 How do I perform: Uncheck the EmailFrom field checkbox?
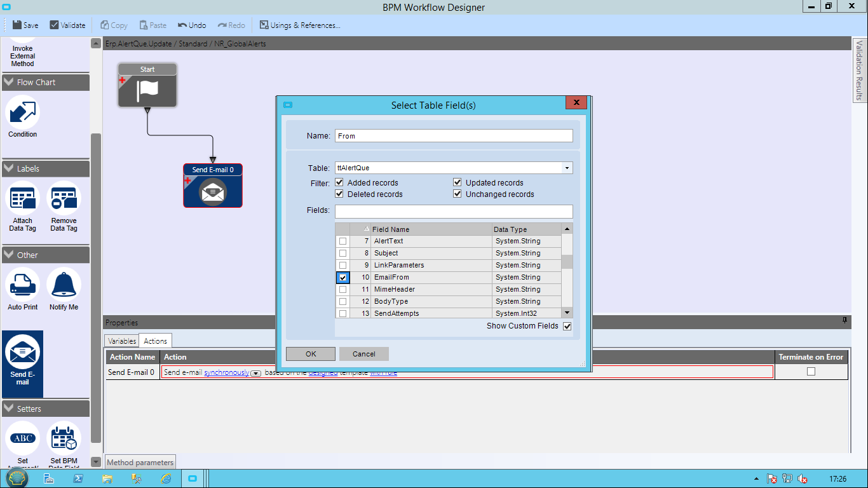tap(343, 278)
